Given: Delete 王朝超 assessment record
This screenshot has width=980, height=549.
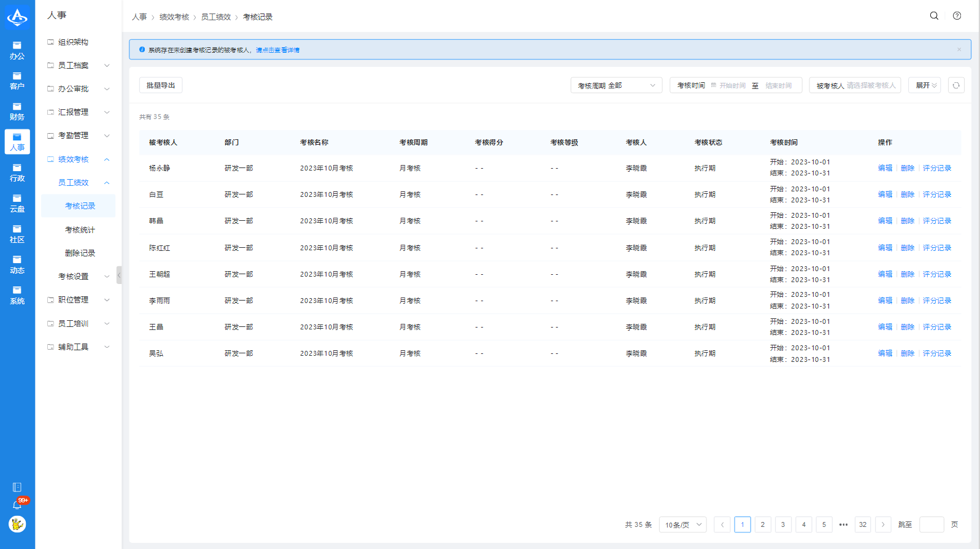Looking at the screenshot, I should [x=908, y=274].
